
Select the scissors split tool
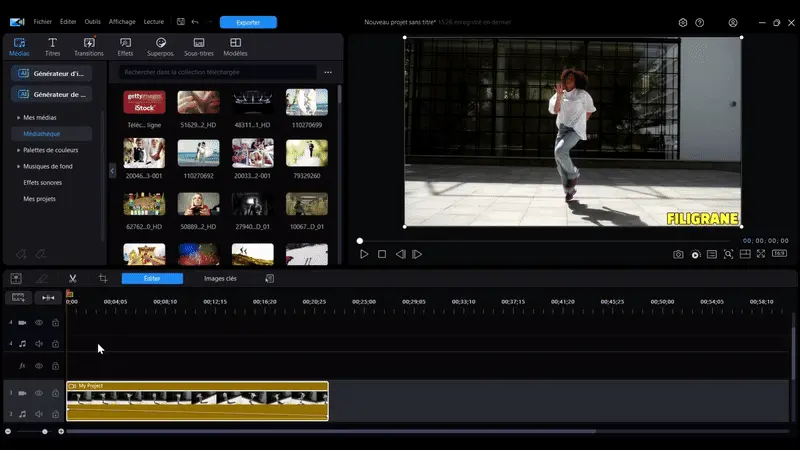tap(73, 278)
